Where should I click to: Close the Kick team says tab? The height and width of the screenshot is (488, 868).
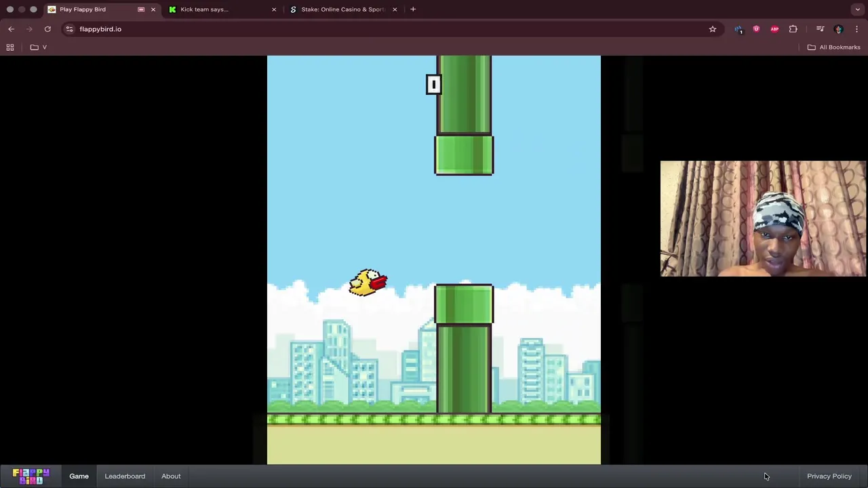274,9
